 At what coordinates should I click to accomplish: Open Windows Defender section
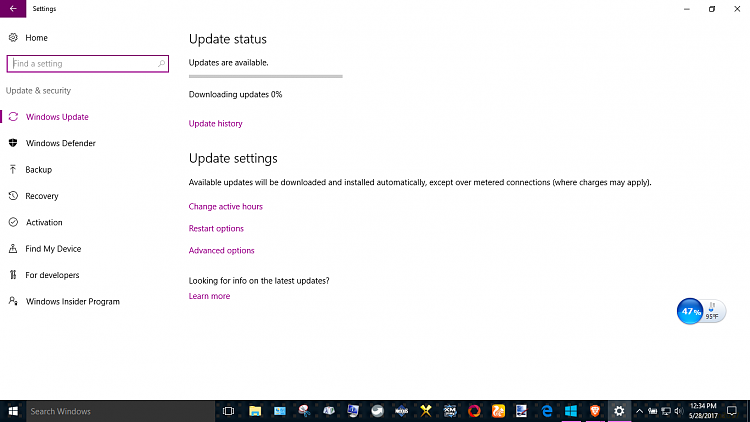point(61,143)
